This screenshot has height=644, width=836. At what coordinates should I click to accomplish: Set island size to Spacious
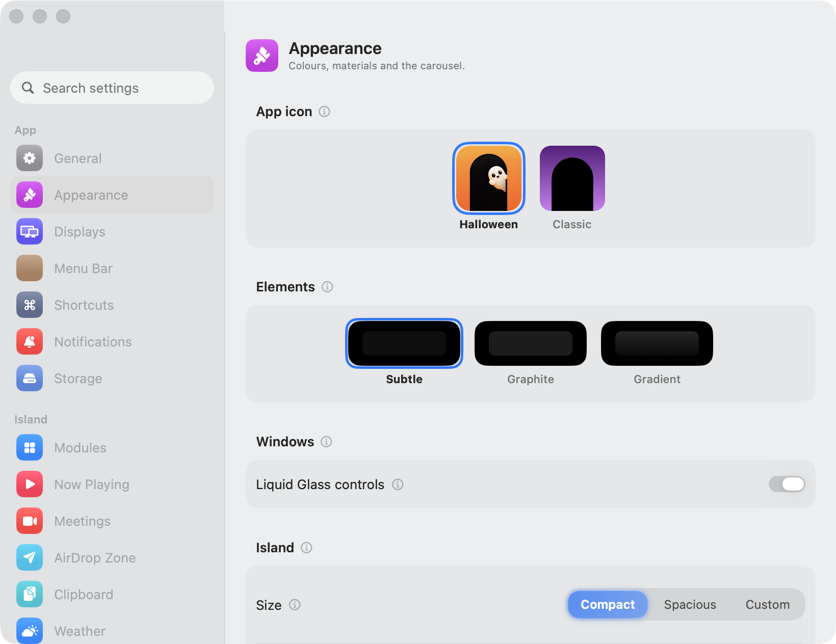click(x=690, y=605)
